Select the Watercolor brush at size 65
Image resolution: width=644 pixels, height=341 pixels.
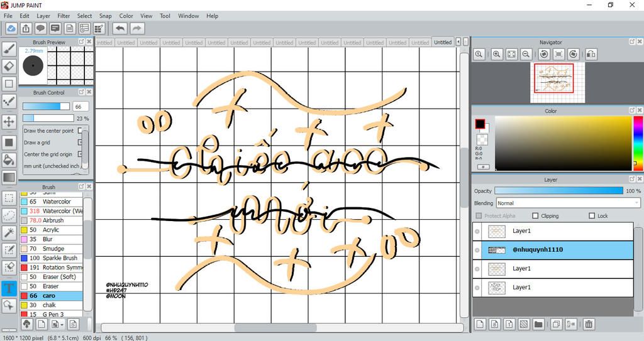tap(52, 202)
